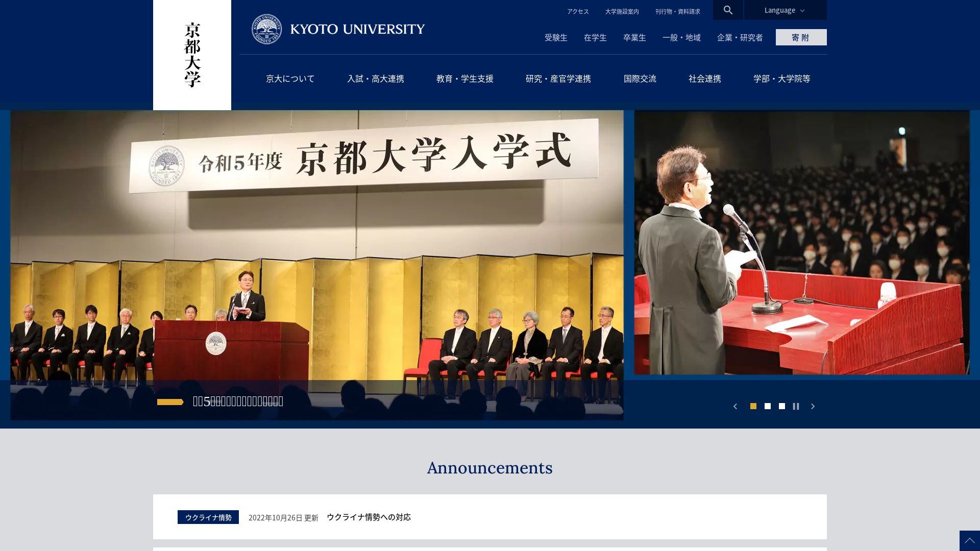
Task: Pause the slideshow autoplay
Action: tap(796, 406)
